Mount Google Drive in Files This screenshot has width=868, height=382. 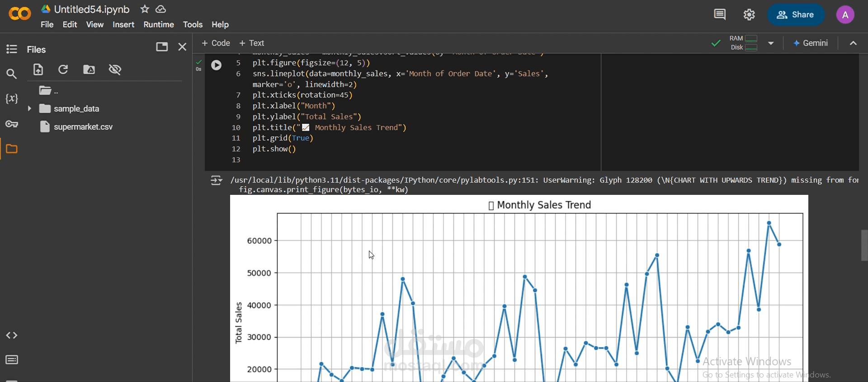[89, 69]
